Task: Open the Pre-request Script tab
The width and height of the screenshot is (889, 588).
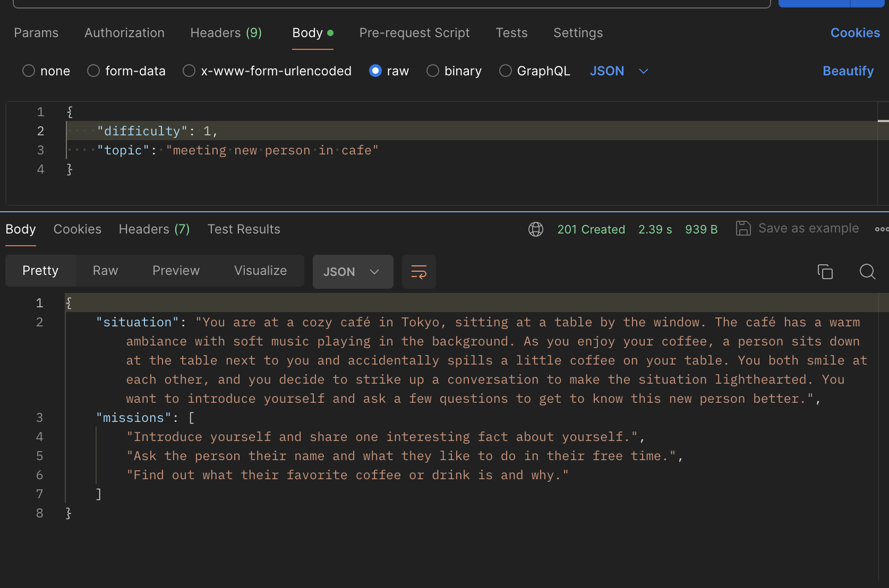Action: (x=415, y=33)
